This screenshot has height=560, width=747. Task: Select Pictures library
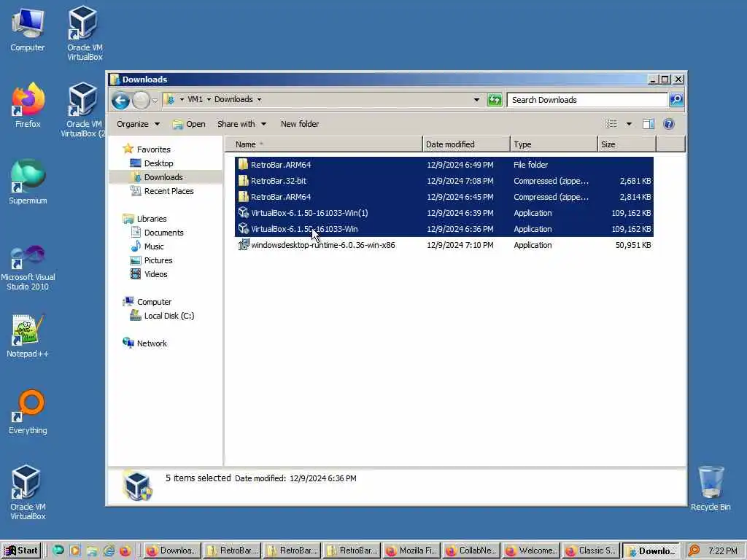pos(158,260)
